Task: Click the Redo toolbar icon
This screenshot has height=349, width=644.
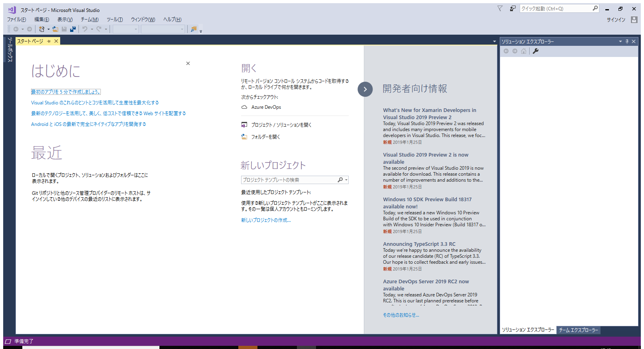Action: [x=99, y=29]
